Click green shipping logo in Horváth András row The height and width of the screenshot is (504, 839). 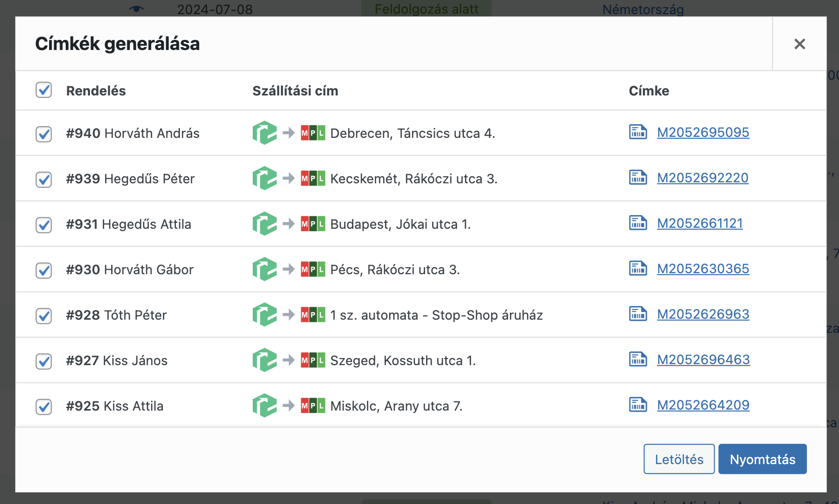click(x=264, y=133)
